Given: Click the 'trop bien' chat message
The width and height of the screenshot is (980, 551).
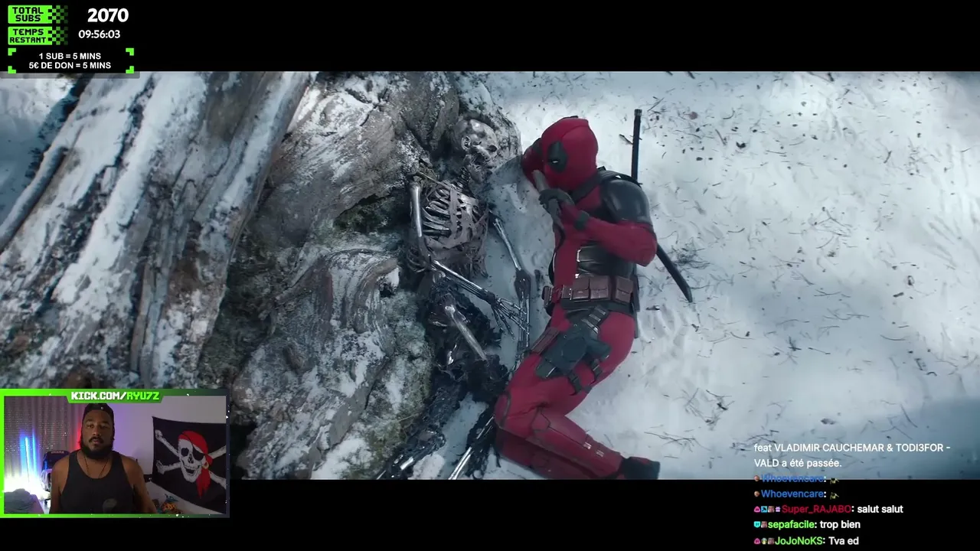Looking at the screenshot, I should point(840,525).
